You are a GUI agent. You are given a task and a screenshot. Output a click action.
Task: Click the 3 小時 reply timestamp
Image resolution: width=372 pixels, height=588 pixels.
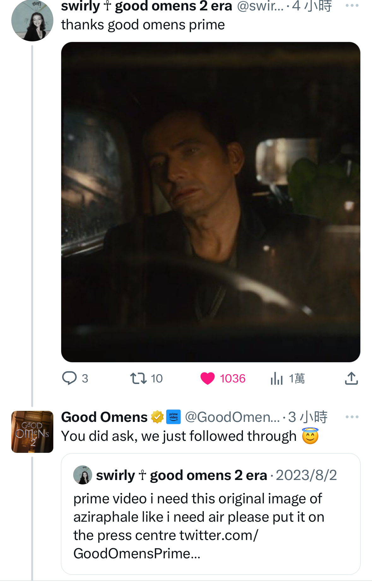308,417
